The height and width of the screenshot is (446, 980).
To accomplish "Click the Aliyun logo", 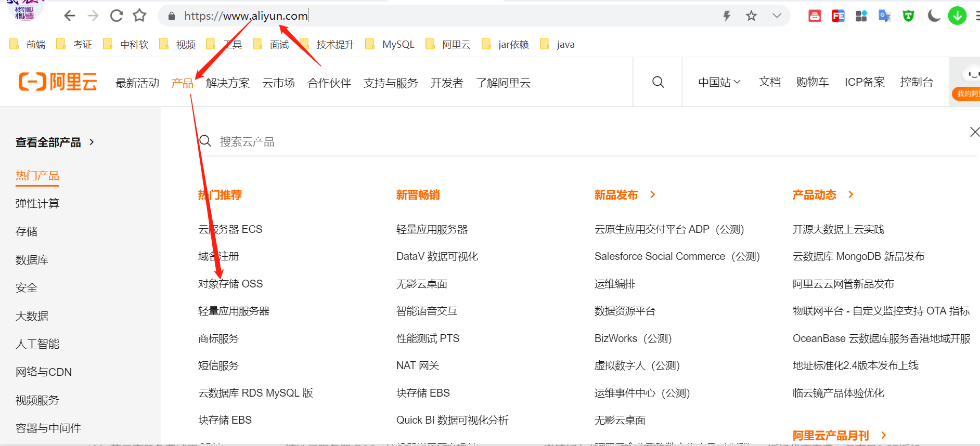I will coord(58,82).
